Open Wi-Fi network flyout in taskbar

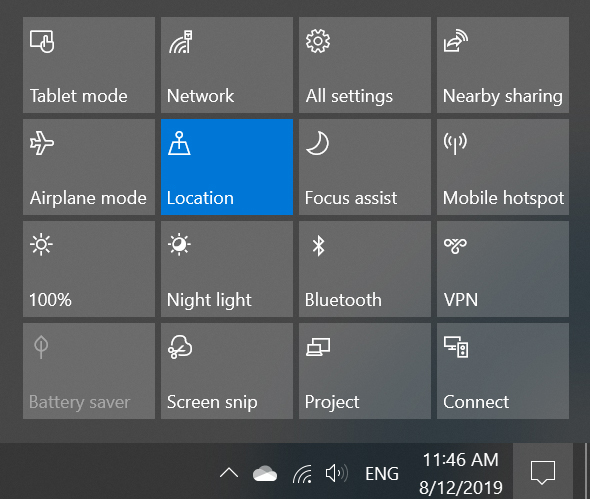[x=303, y=474]
